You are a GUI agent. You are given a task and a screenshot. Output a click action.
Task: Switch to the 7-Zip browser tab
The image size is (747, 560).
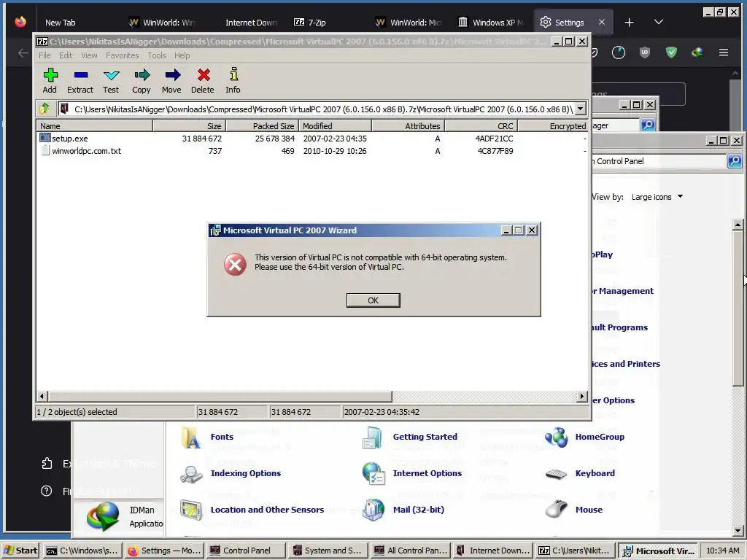pyautogui.click(x=310, y=23)
